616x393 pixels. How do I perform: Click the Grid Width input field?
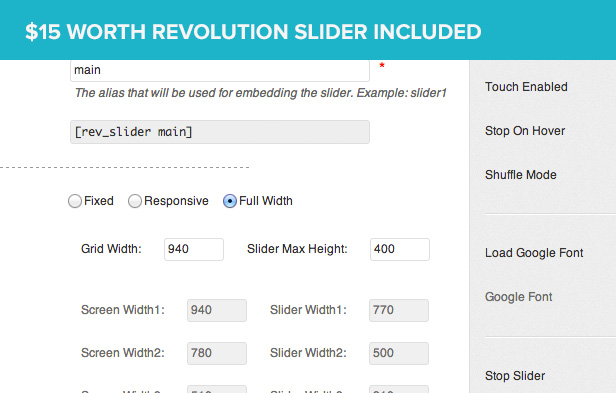[x=194, y=249]
